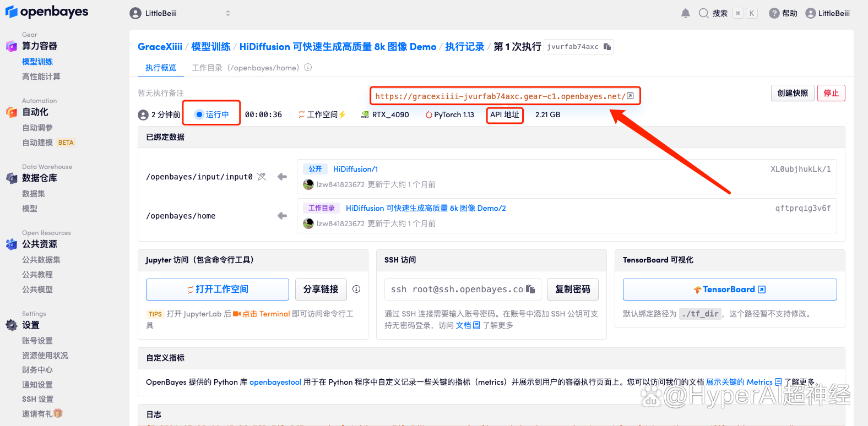Go to GraceXiiii breadcrumb link
This screenshot has height=426, width=868.
pos(160,47)
